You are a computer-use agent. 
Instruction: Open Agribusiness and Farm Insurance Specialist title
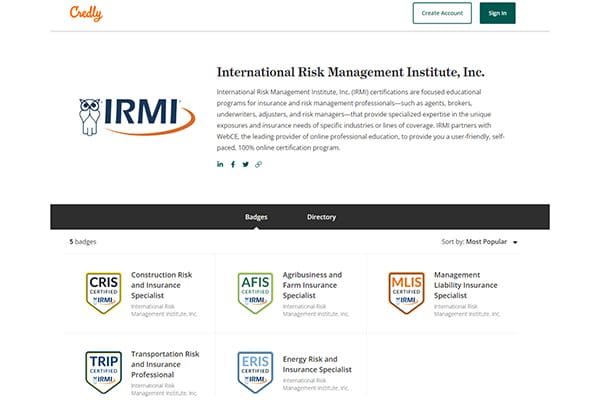pyautogui.click(x=312, y=285)
